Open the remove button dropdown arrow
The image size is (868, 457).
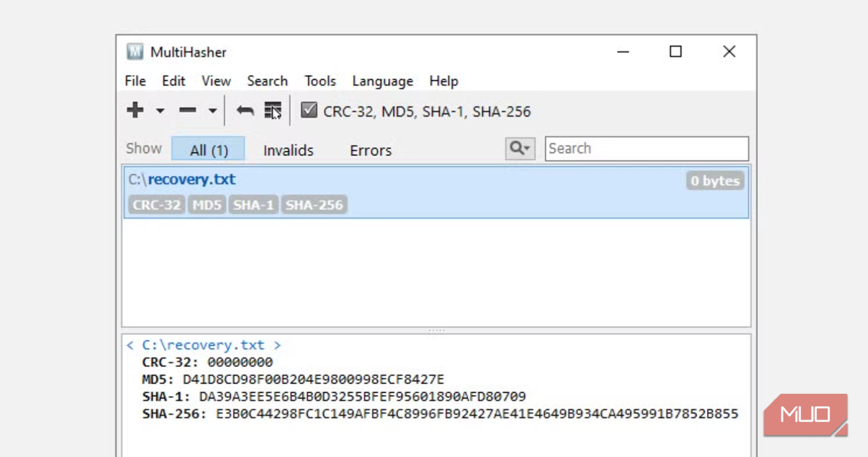click(213, 111)
